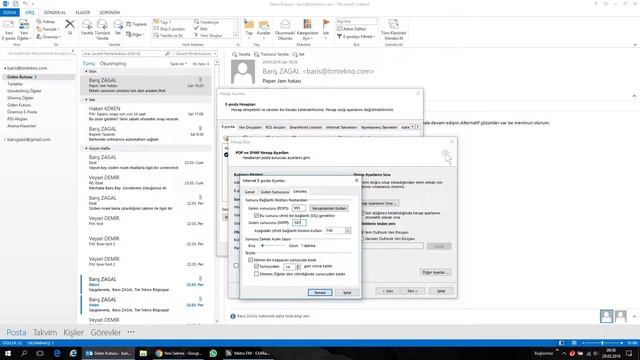
Task: Switch to GÖRÜNÜM ribbon tab
Action: point(110,13)
